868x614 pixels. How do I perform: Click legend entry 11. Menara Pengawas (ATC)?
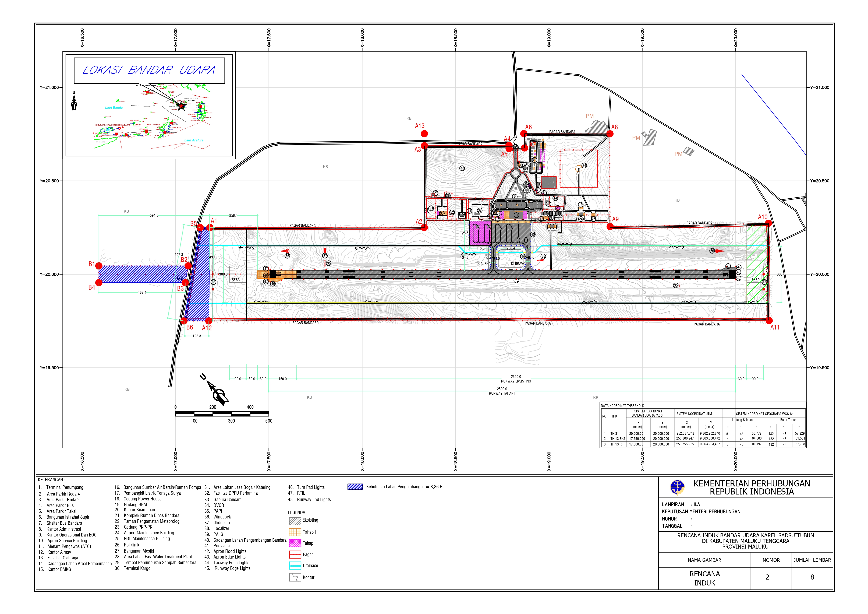point(65,546)
